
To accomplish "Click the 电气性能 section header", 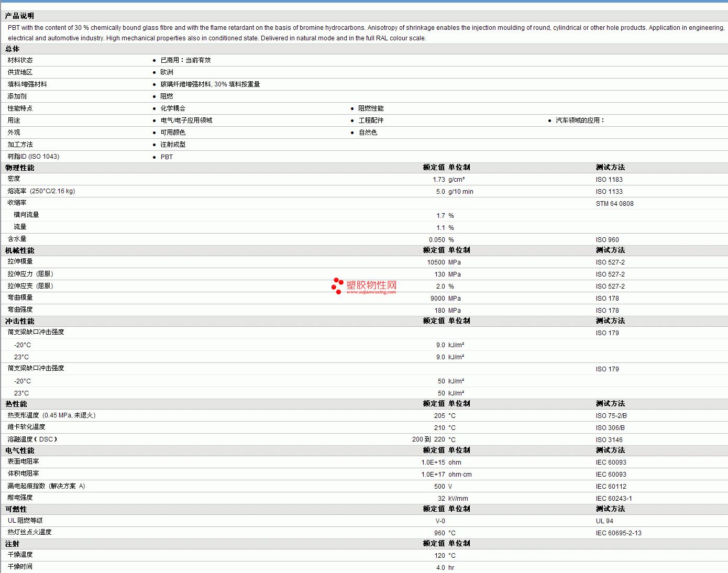I will pos(19,450).
